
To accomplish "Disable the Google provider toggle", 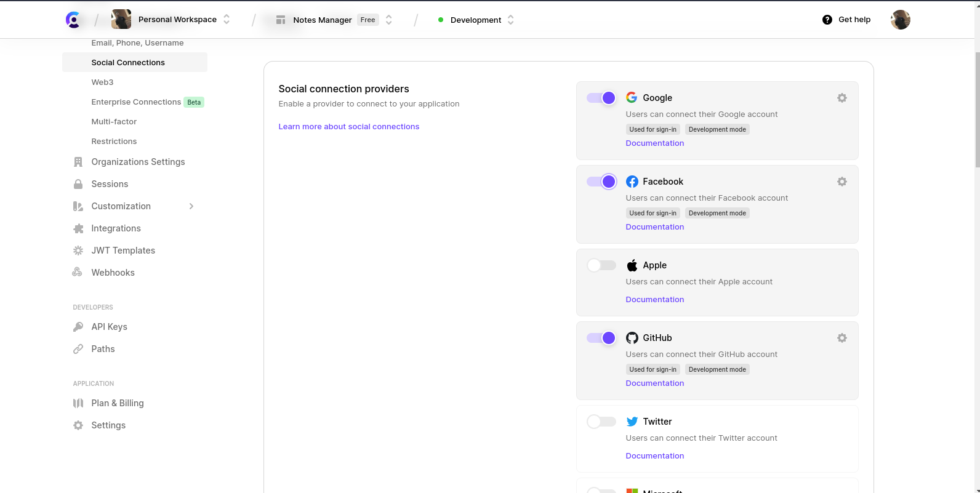I will point(601,98).
